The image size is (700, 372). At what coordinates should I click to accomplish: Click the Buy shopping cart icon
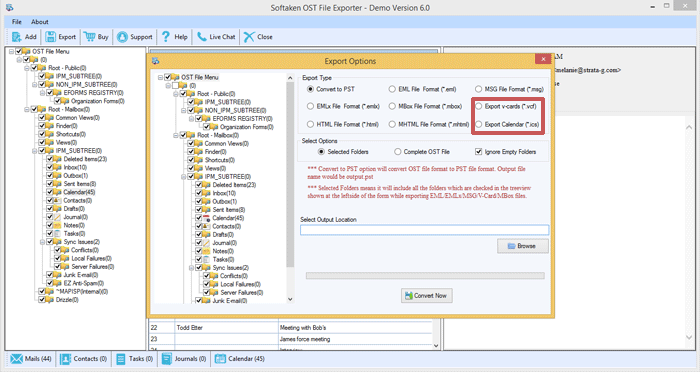coord(89,37)
